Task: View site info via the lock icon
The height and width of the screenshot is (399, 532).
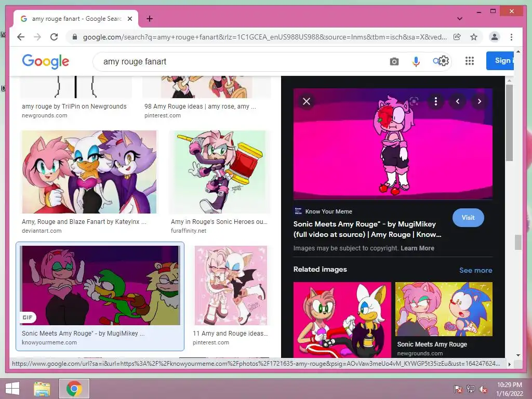Action: pyautogui.click(x=75, y=37)
